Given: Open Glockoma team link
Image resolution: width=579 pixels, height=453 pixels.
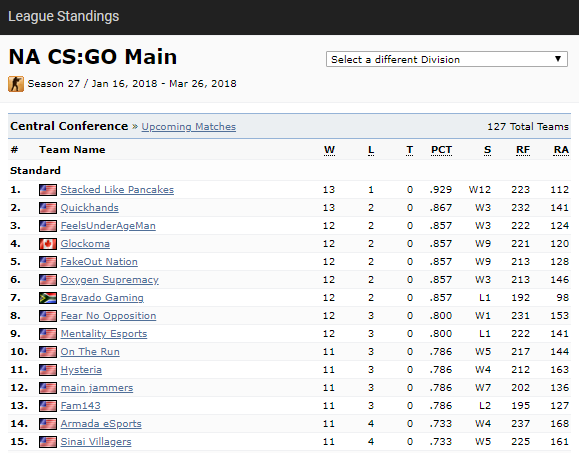Looking at the screenshot, I should pyautogui.click(x=85, y=244).
